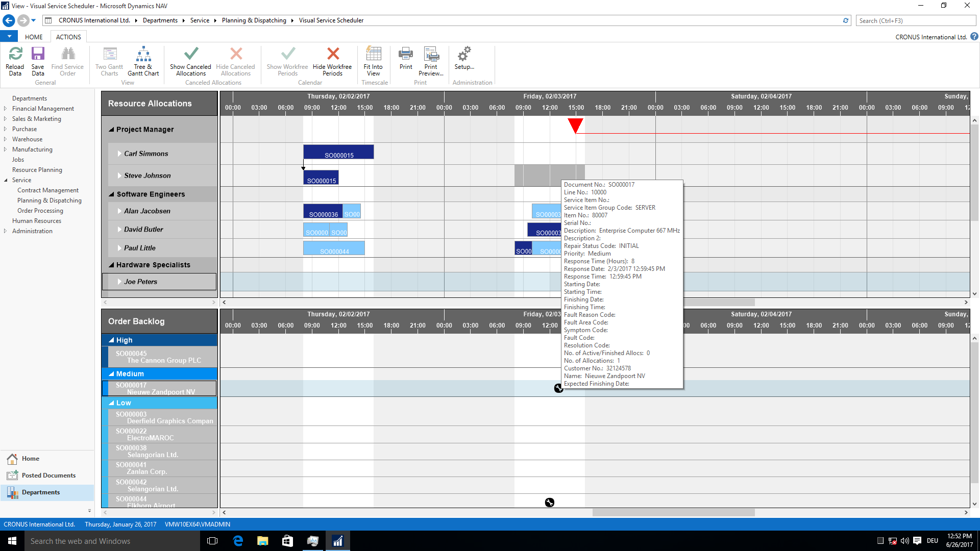Expand the Carl Simmons resource row
The height and width of the screenshot is (551, 980).
pyautogui.click(x=119, y=154)
